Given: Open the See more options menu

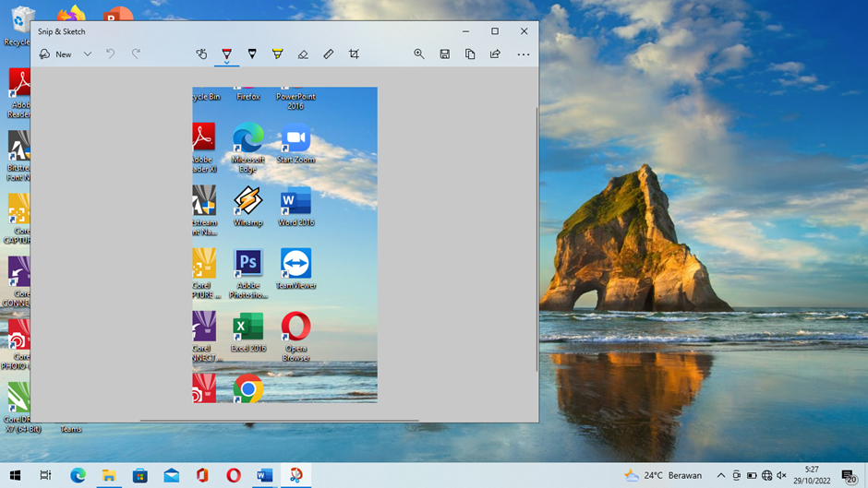Looking at the screenshot, I should (x=524, y=54).
